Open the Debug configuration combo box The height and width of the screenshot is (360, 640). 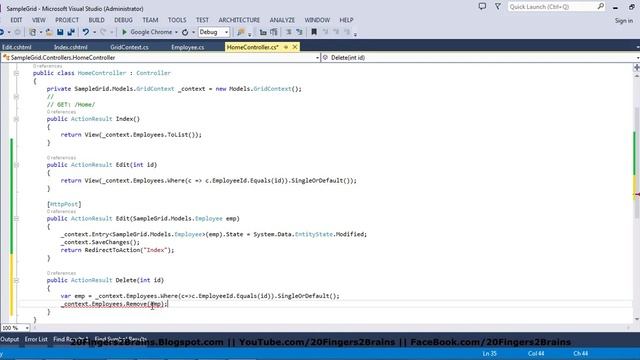[214, 32]
